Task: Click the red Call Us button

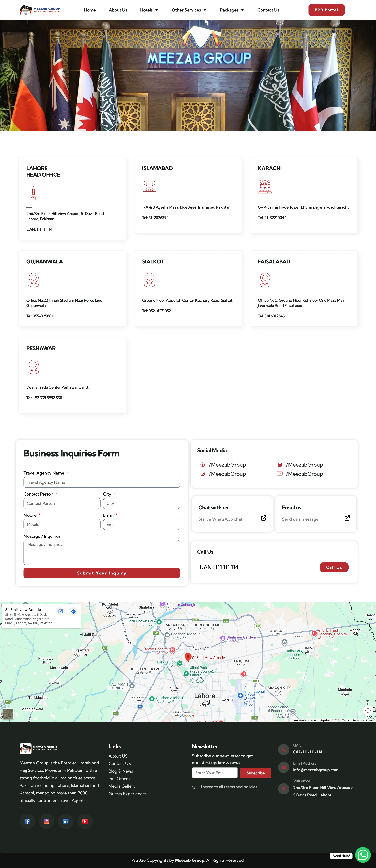Action: coord(334,567)
